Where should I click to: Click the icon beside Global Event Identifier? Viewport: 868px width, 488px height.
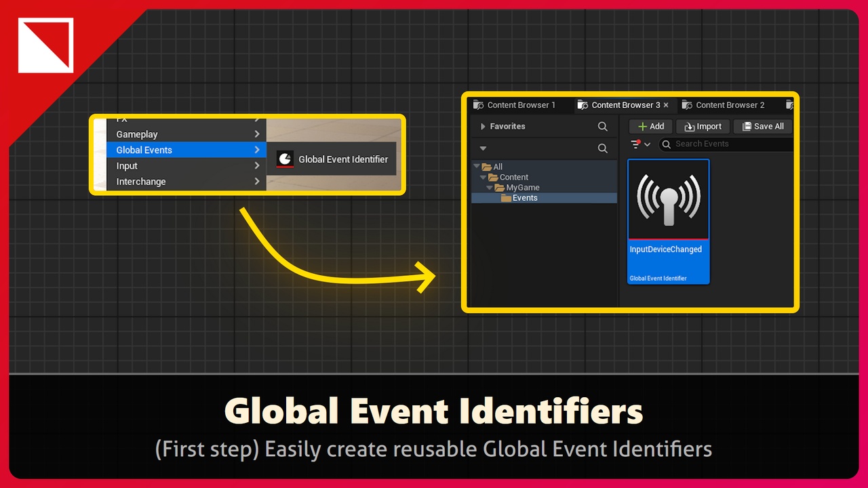point(285,159)
